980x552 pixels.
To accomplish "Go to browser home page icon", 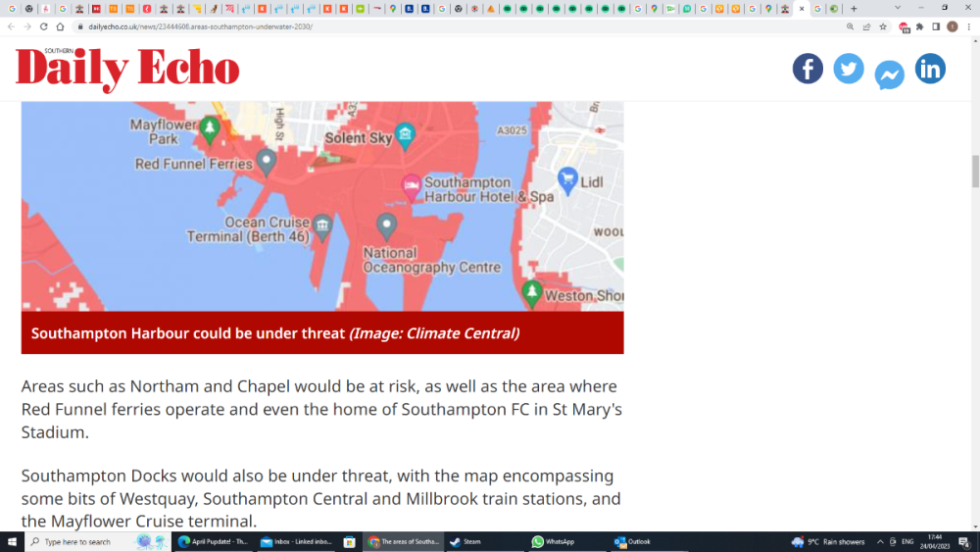I will pyautogui.click(x=60, y=26).
